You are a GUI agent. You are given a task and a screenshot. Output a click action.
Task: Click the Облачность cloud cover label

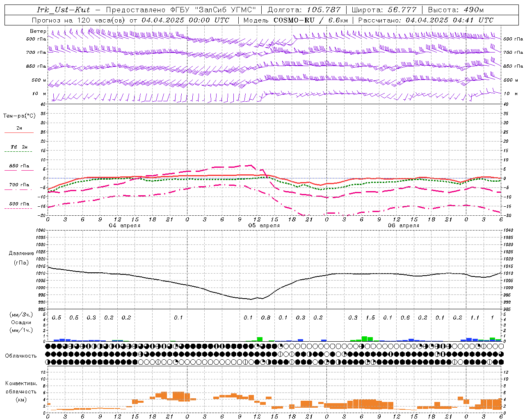21,356
